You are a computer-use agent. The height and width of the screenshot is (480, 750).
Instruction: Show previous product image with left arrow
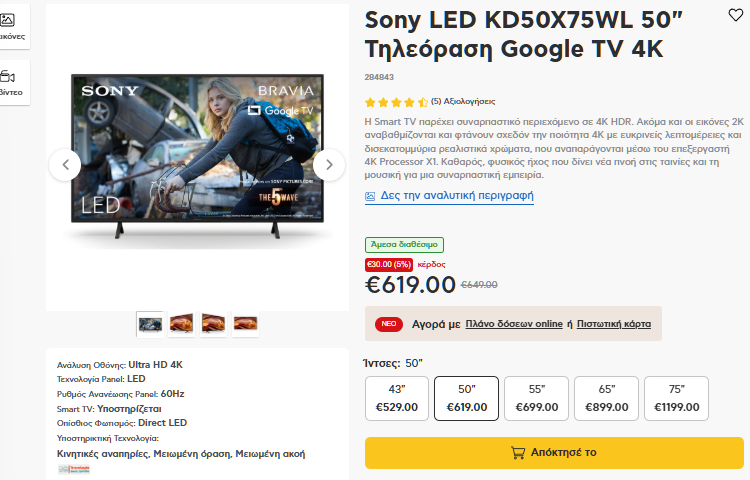click(65, 165)
